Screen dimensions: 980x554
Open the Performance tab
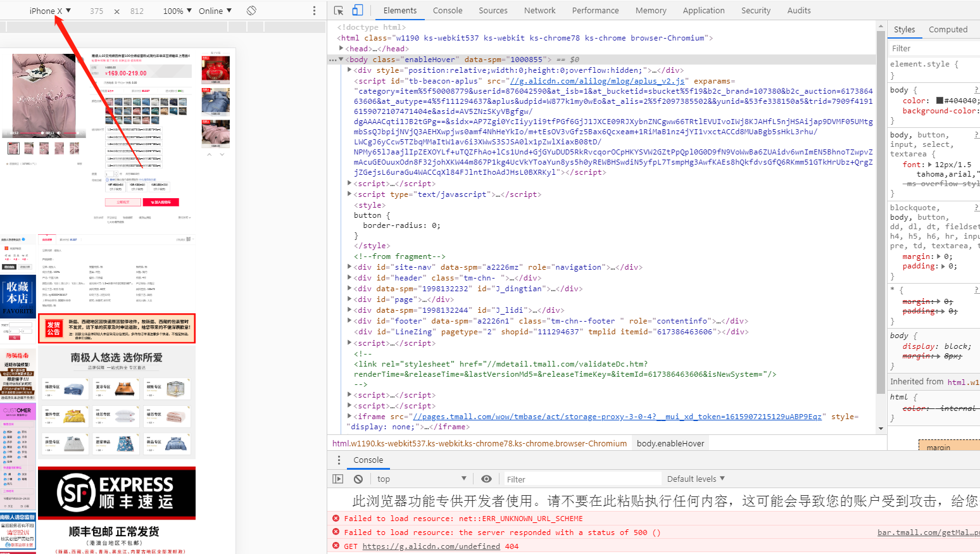point(596,11)
